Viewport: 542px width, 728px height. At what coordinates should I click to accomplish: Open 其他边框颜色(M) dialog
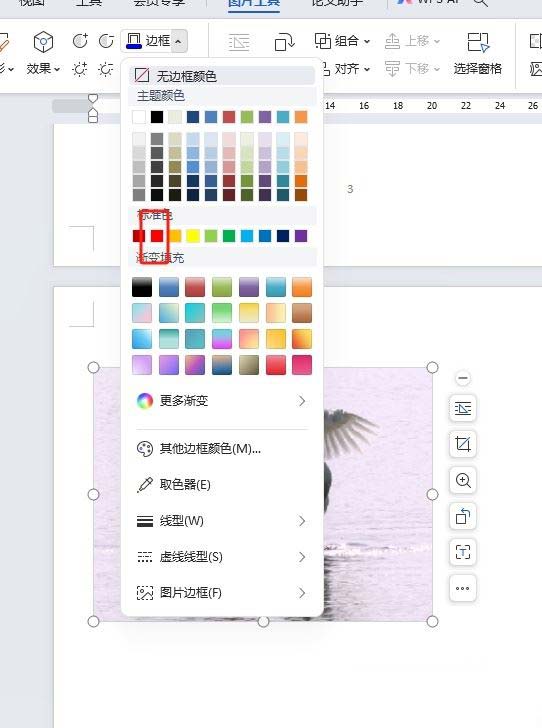click(x=222, y=448)
